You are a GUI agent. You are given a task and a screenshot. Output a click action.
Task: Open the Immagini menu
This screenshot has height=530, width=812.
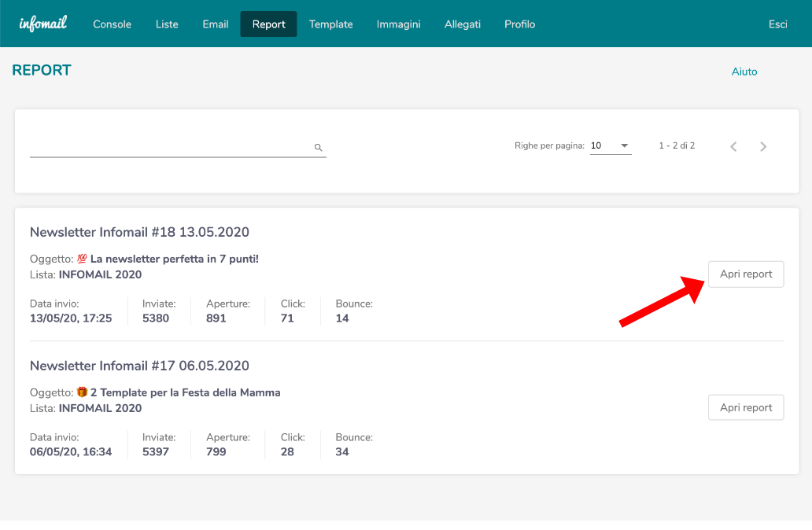[x=398, y=24]
